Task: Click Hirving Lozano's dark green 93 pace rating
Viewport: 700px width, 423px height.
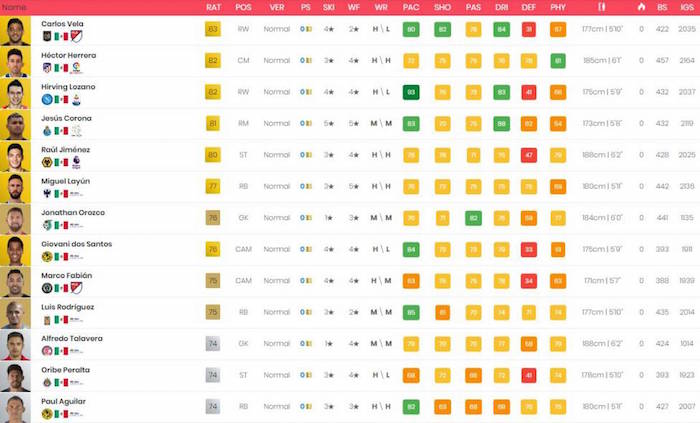Action: 411,92
